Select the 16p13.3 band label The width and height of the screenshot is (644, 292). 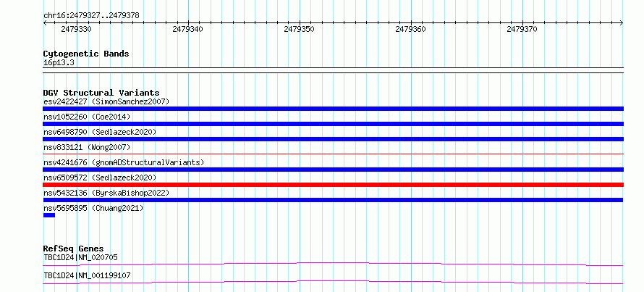point(59,63)
